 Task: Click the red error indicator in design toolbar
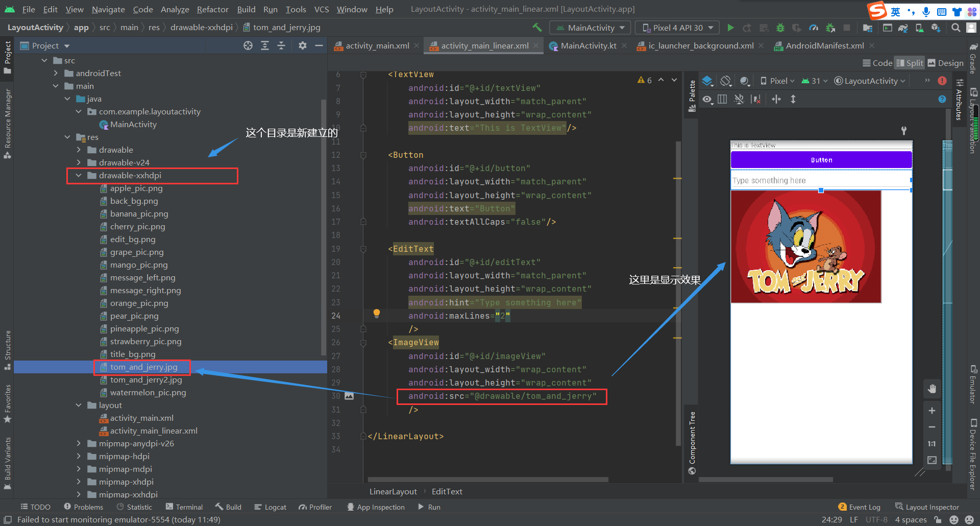coord(942,81)
